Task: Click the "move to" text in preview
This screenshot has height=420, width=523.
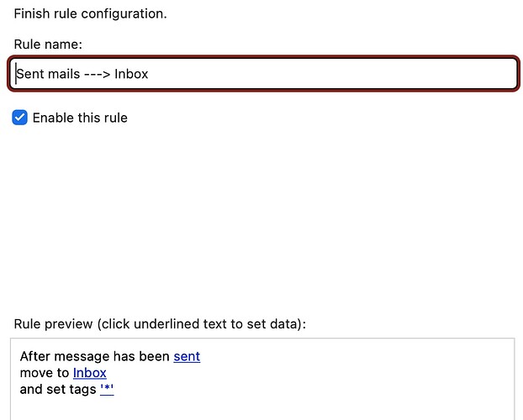Action: pyautogui.click(x=45, y=373)
